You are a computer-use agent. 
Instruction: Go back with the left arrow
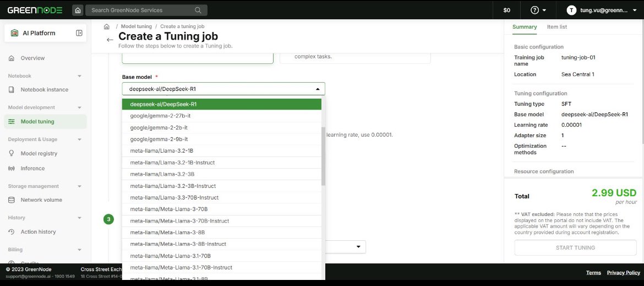coord(110,40)
